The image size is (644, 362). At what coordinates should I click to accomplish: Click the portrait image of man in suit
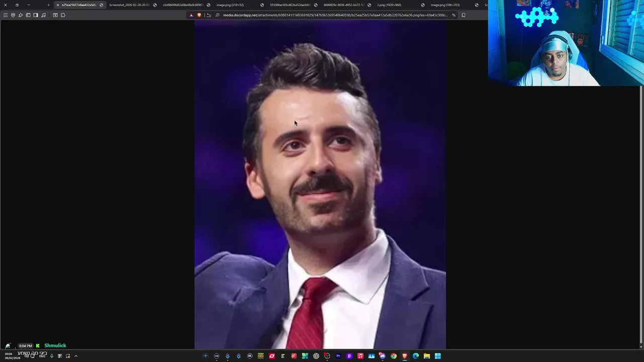coord(320,185)
